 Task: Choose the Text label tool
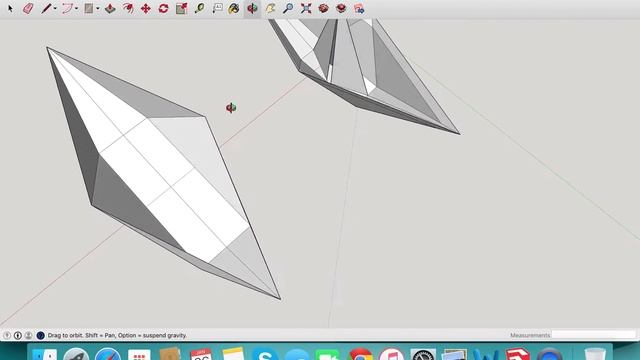217,8
